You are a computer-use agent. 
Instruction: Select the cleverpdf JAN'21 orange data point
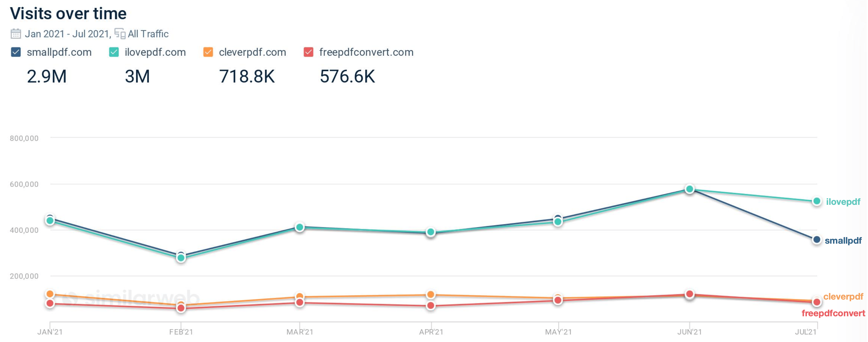point(50,294)
